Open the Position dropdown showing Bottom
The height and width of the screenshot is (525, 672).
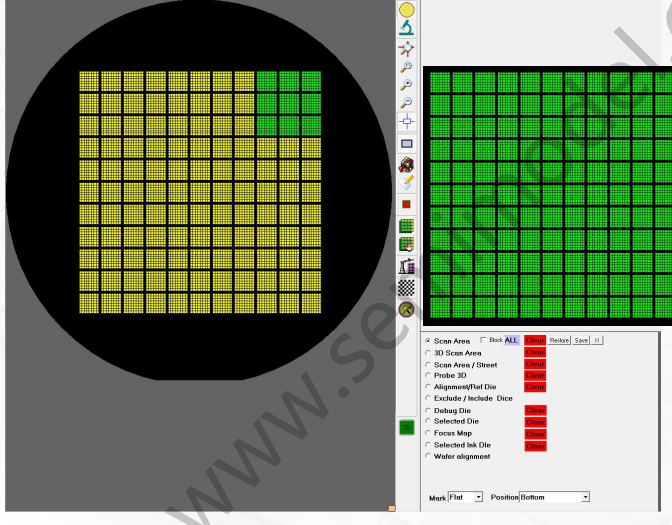pos(554,497)
